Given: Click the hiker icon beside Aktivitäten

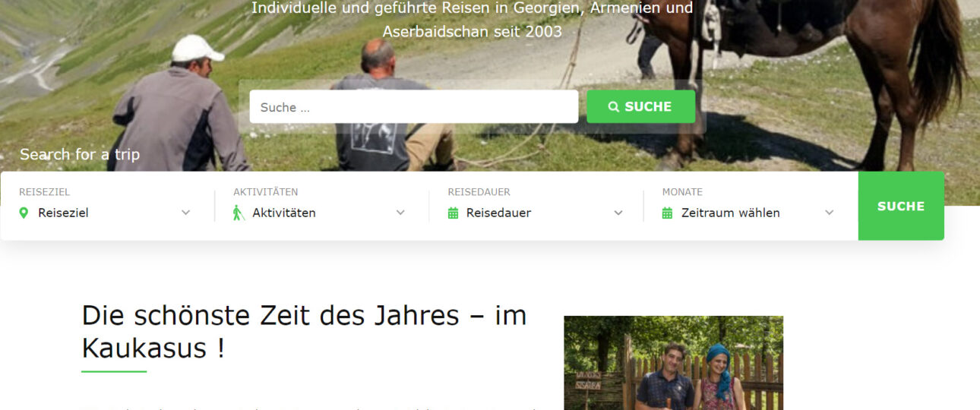Looking at the screenshot, I should pos(239,213).
